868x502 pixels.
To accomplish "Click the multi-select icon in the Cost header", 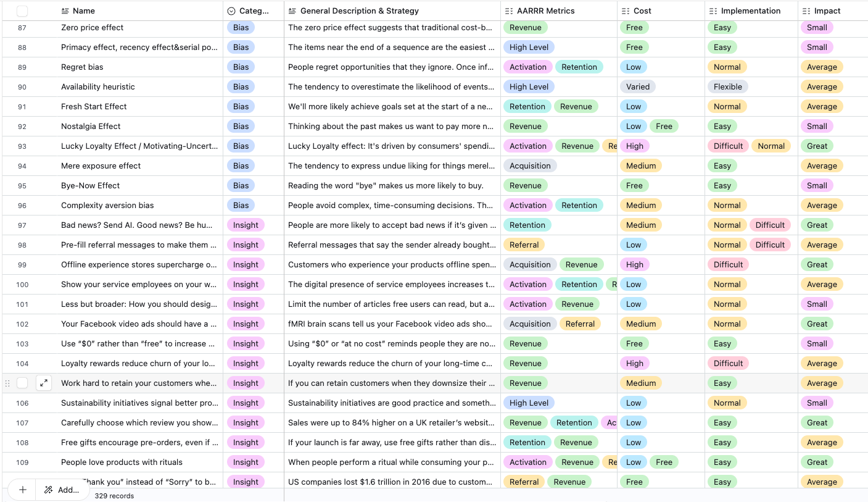I will 626,10.
